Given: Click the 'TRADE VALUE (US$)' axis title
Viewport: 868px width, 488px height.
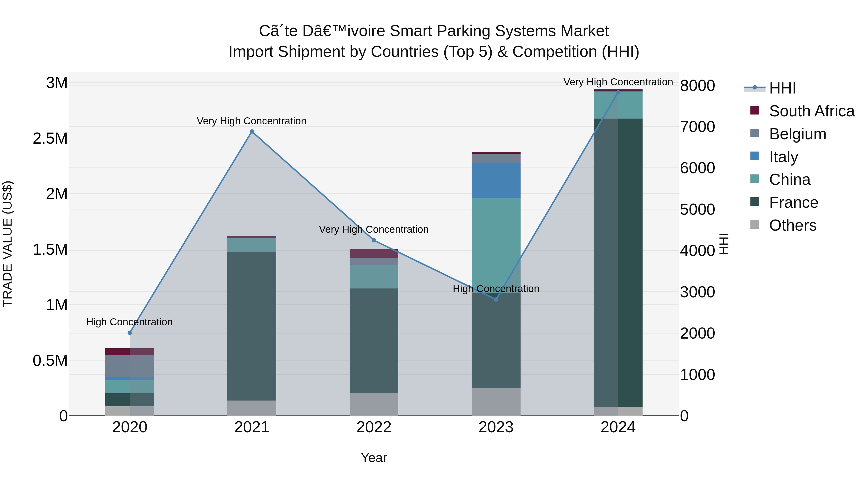Looking at the screenshot, I should point(7,244).
